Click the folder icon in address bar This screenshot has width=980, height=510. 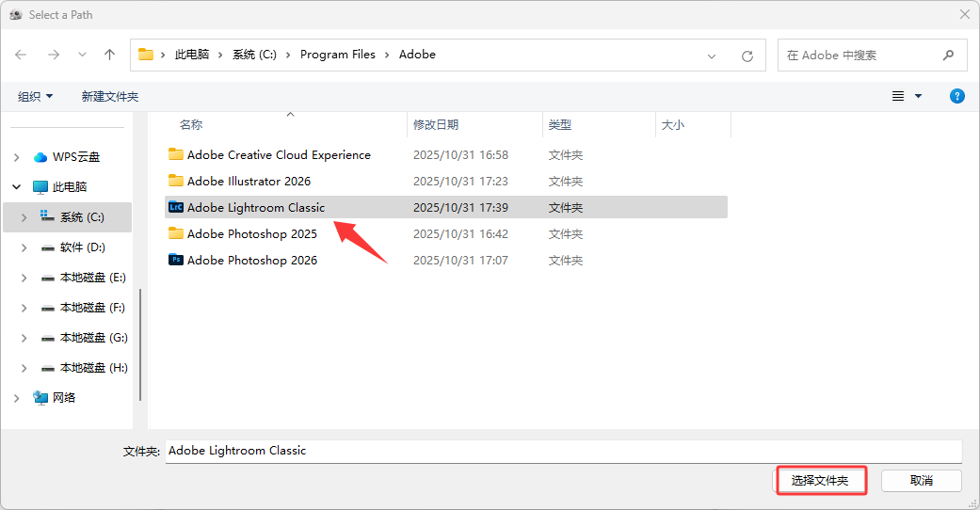pos(146,55)
